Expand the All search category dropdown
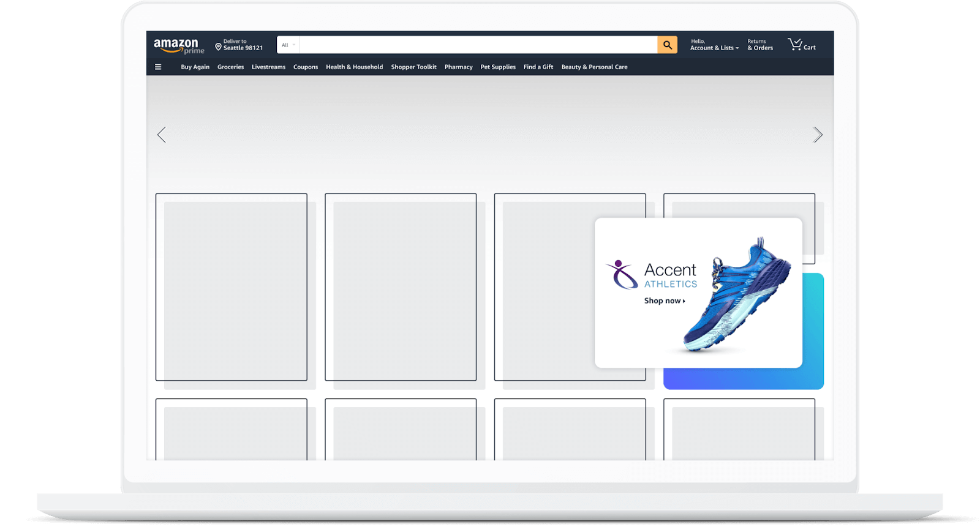 (288, 45)
